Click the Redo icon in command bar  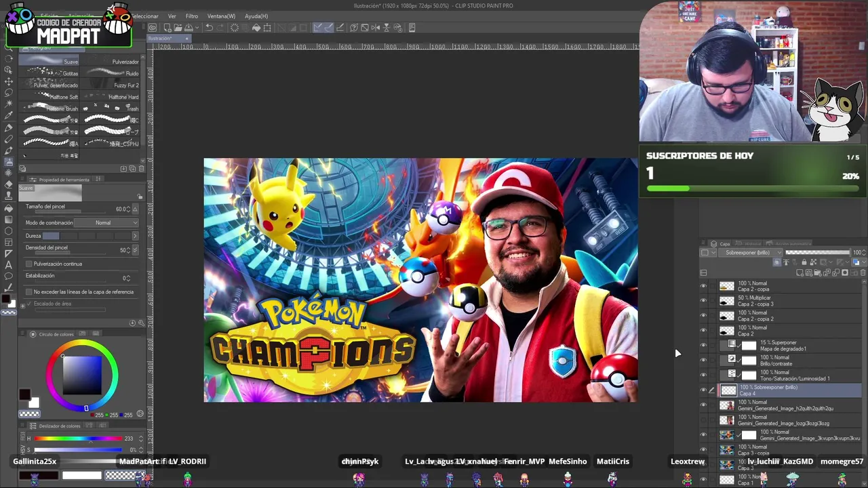[221, 28]
